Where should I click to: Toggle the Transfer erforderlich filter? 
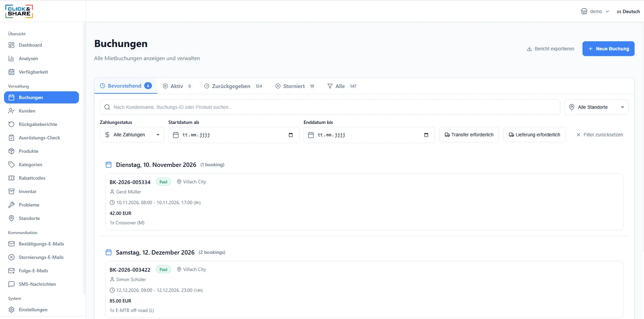coord(469,135)
